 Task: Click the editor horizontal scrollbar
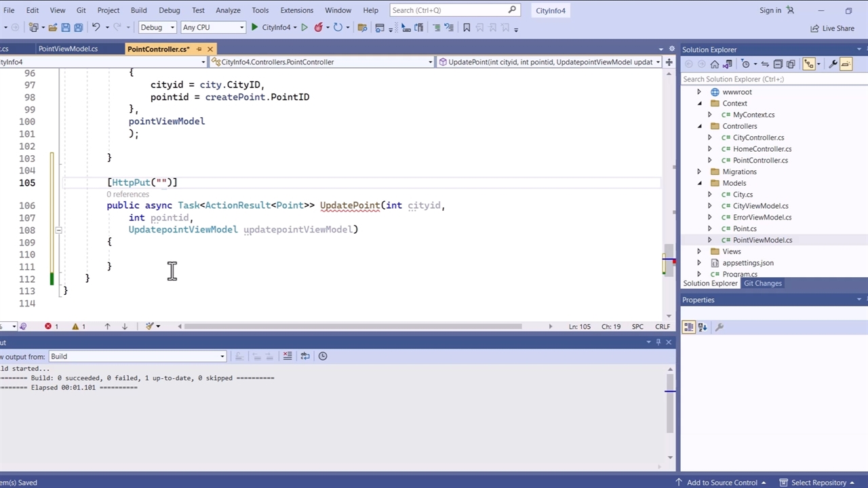pyautogui.click(x=353, y=327)
